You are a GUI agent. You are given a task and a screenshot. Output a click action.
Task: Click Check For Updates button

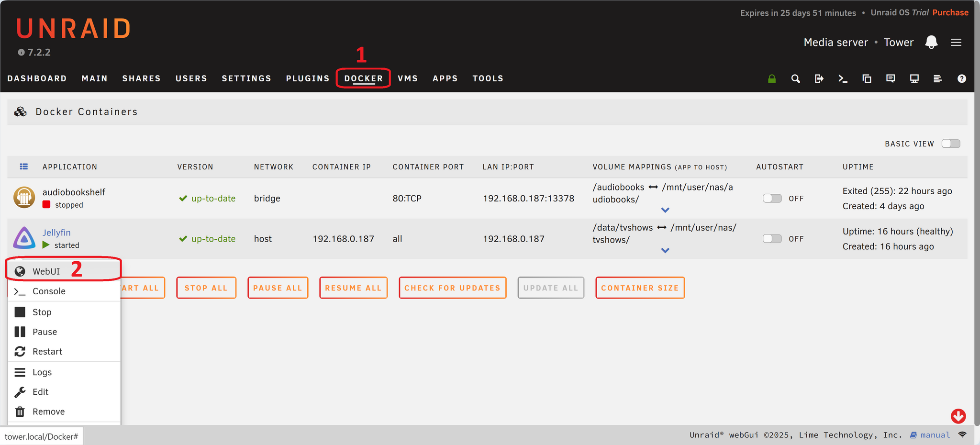[x=452, y=288]
